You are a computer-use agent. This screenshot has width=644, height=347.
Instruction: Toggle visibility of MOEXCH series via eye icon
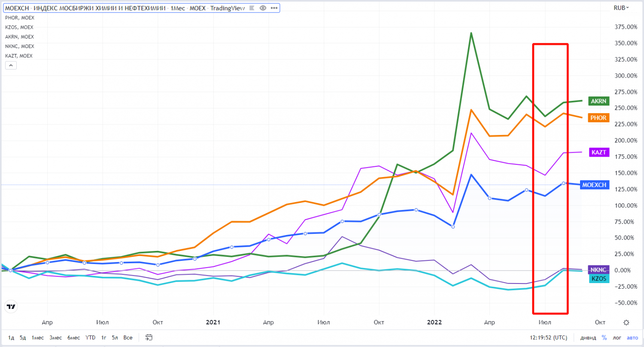[x=263, y=8]
